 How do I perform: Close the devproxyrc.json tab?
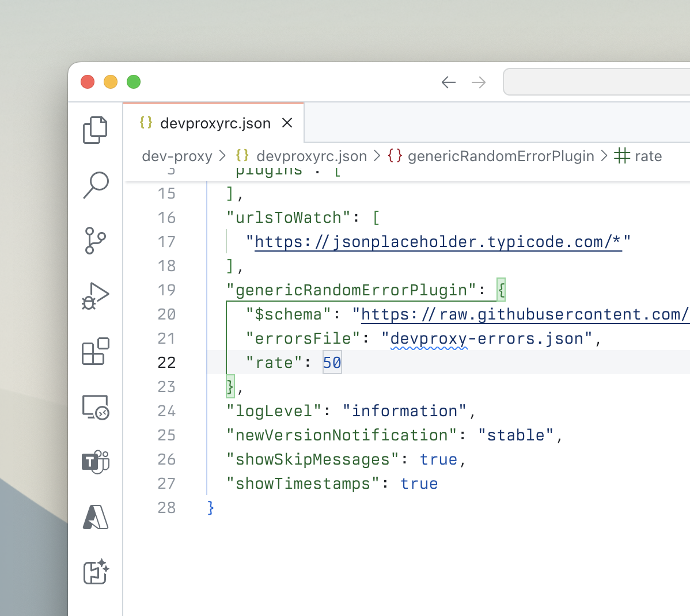click(x=287, y=123)
